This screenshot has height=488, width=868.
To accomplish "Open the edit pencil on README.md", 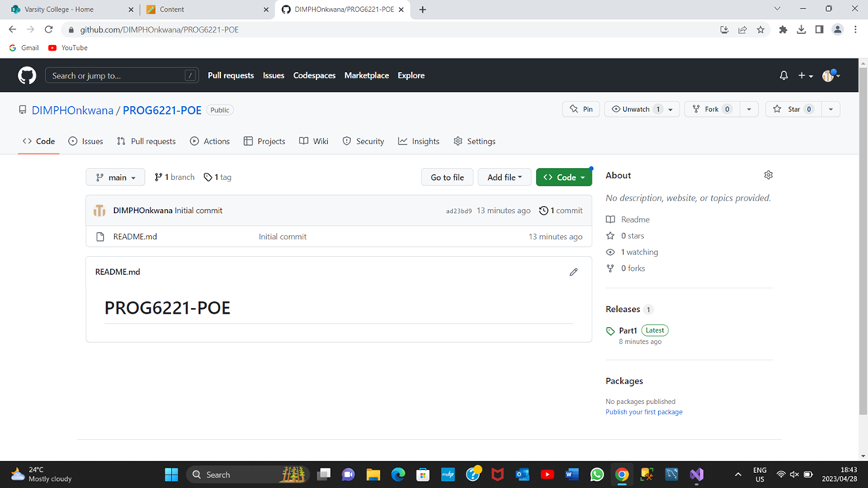I will click(573, 272).
